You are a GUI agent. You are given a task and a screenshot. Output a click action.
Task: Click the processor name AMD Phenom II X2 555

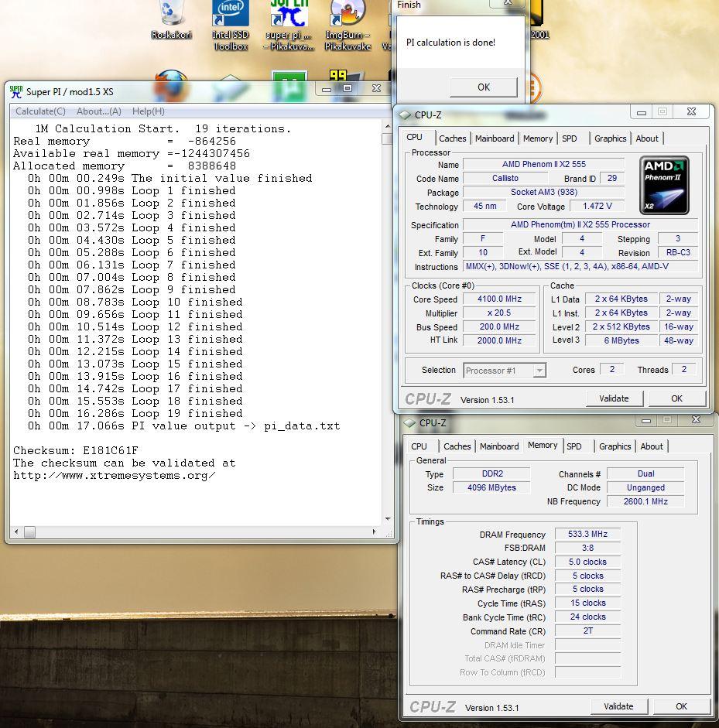tap(544, 164)
